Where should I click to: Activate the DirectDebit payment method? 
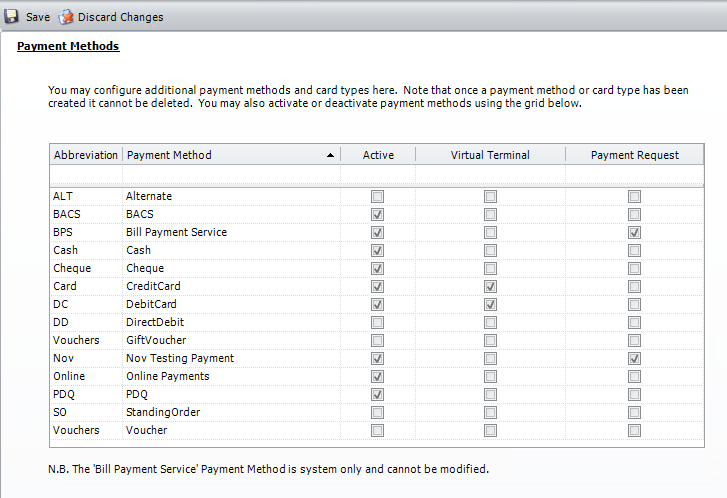378,323
